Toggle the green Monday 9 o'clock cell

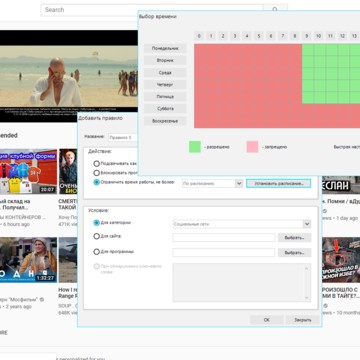tap(308, 50)
